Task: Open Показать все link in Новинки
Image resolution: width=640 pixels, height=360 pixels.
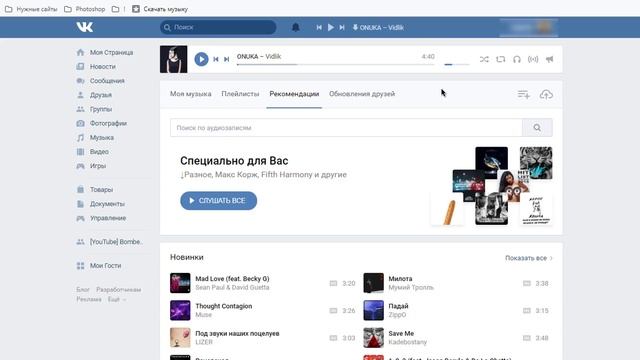Action: [x=529, y=258]
